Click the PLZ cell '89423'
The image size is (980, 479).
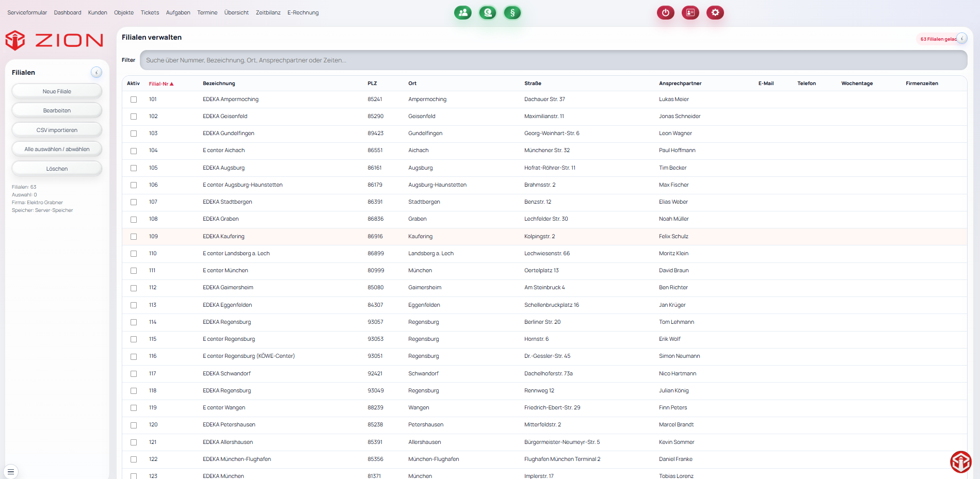(x=375, y=134)
